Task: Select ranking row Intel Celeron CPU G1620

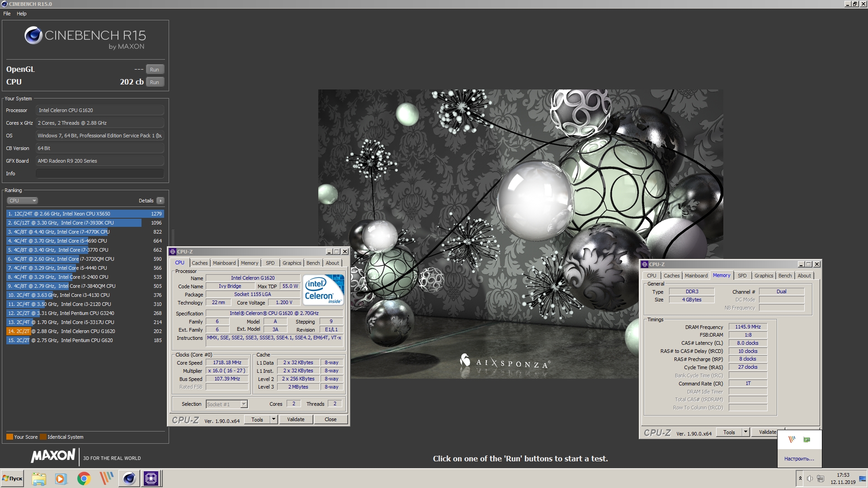Action: [85, 331]
